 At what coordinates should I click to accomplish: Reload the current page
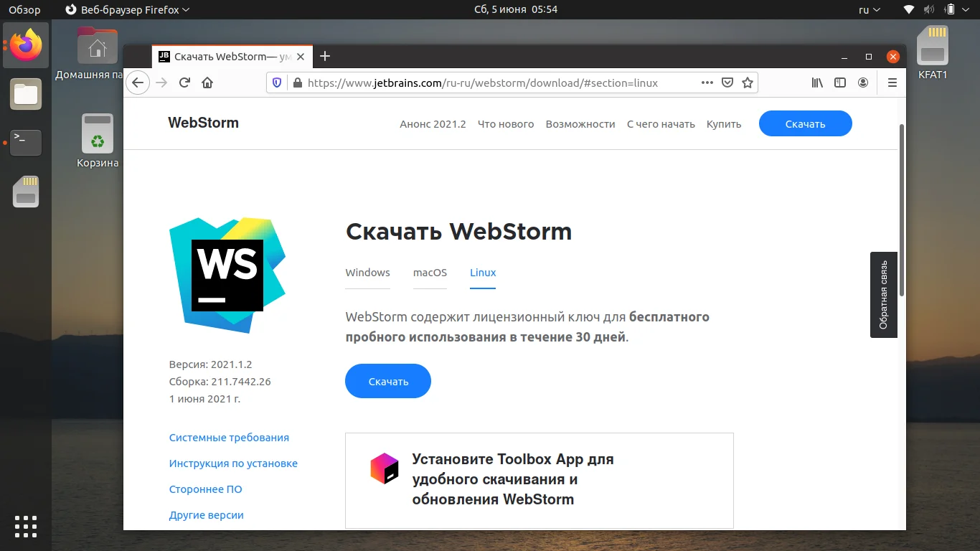point(184,82)
